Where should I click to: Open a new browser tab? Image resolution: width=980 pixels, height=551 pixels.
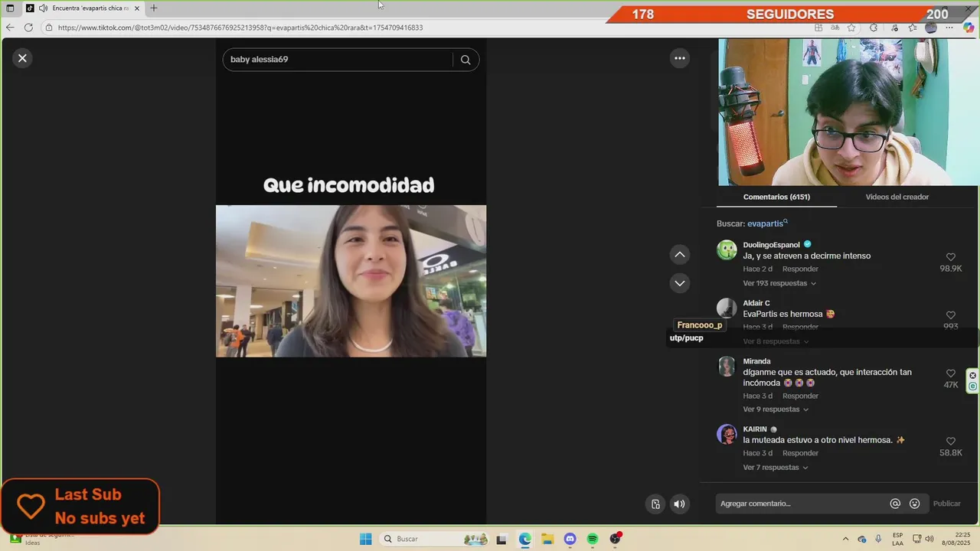tap(153, 8)
